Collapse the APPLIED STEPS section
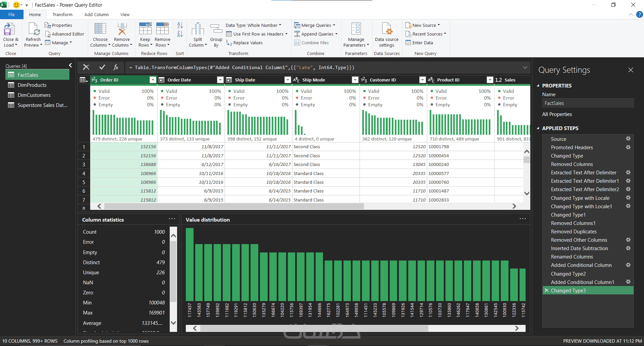The height and width of the screenshot is (346, 644). [x=538, y=128]
